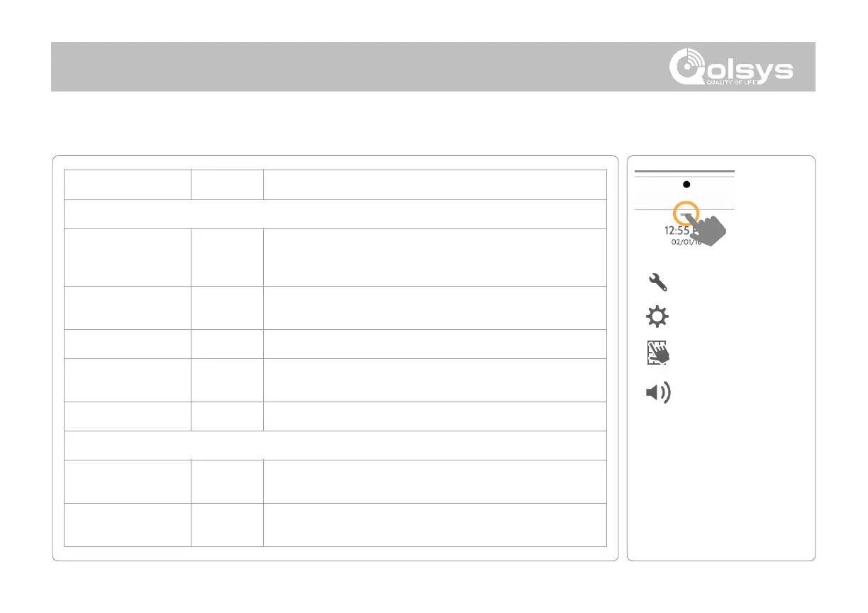
Task: Select the narrow middle header cell
Action: click(x=227, y=184)
